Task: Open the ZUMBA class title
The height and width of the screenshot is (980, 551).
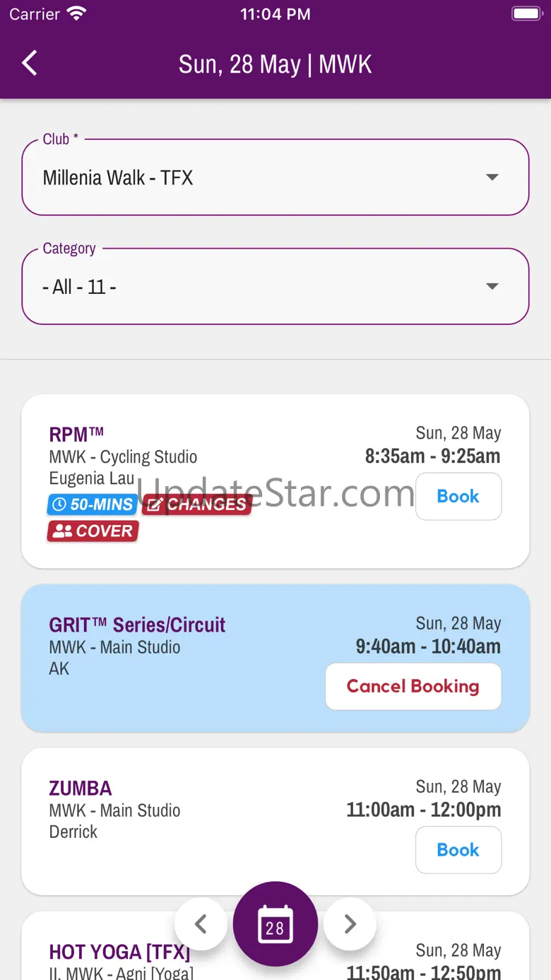Action: point(81,789)
